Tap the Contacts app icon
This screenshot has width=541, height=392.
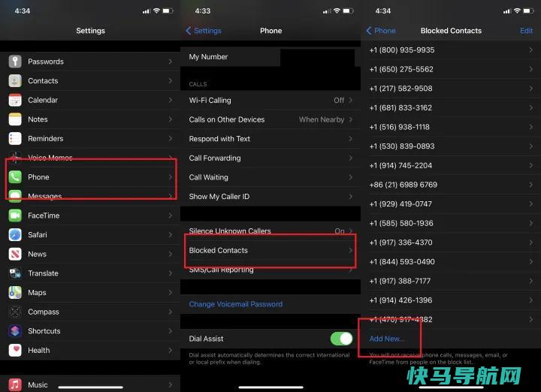[x=15, y=80]
